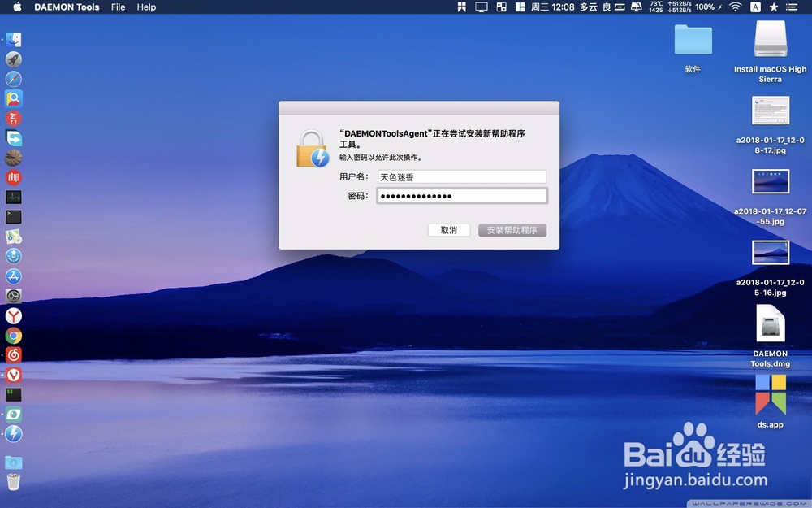The image size is (812, 508).
Task: Click the battery 100% indicator
Action: tap(708, 7)
